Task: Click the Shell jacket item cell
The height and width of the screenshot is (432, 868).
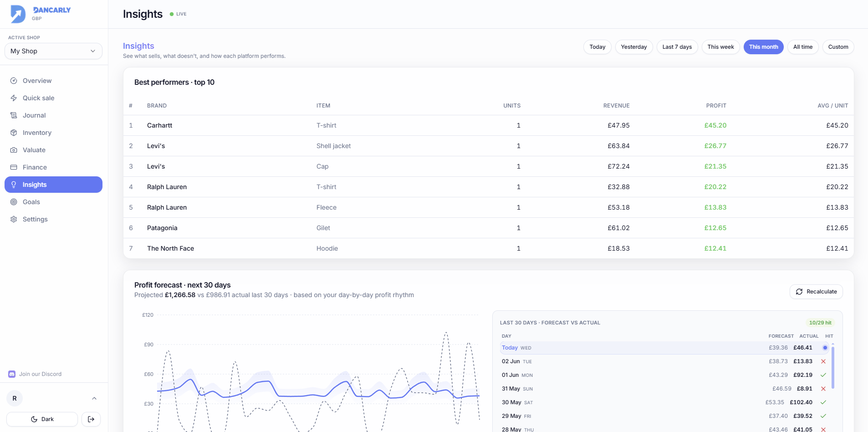Action: (x=333, y=146)
